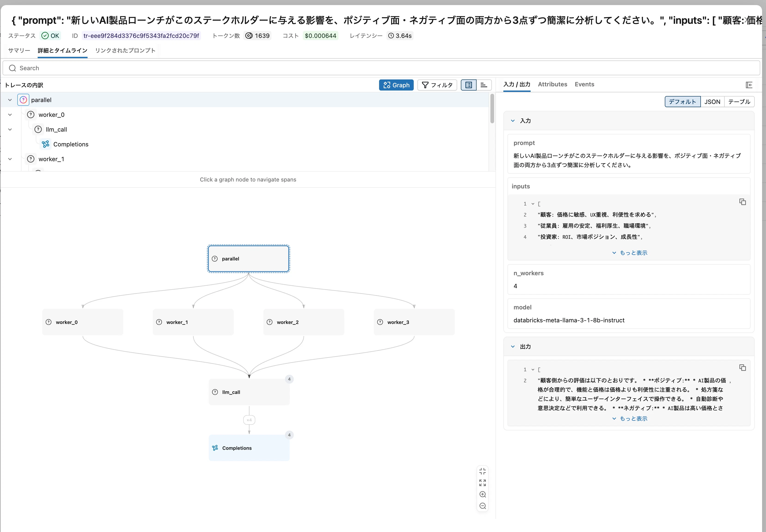Viewport: 766px width, 532px height.
Task: Click the parallel tree row icon
Action: [23, 100]
